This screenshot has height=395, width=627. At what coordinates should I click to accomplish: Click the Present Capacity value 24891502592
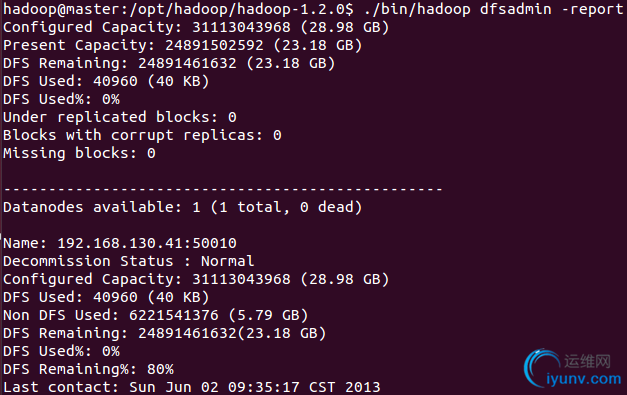point(214,45)
